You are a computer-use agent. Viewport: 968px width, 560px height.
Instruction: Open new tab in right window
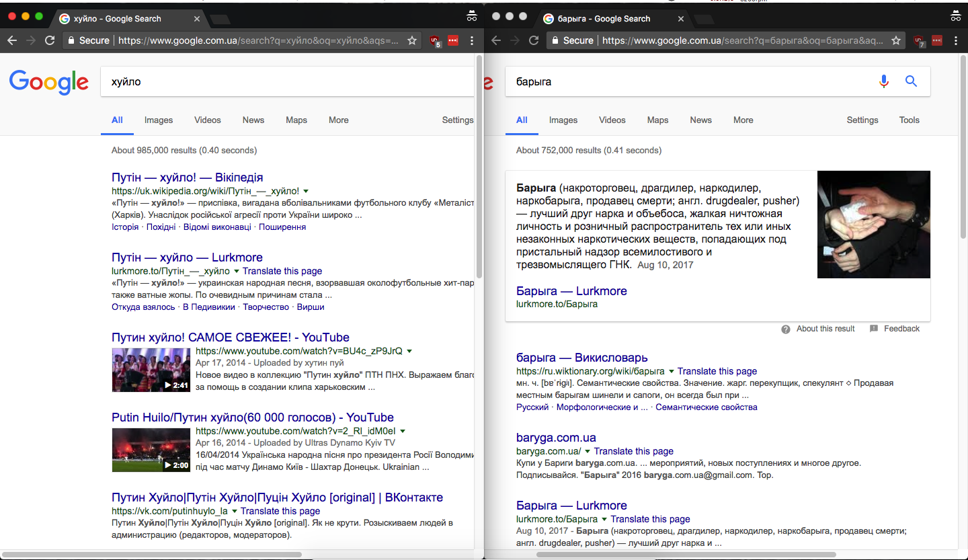(703, 19)
